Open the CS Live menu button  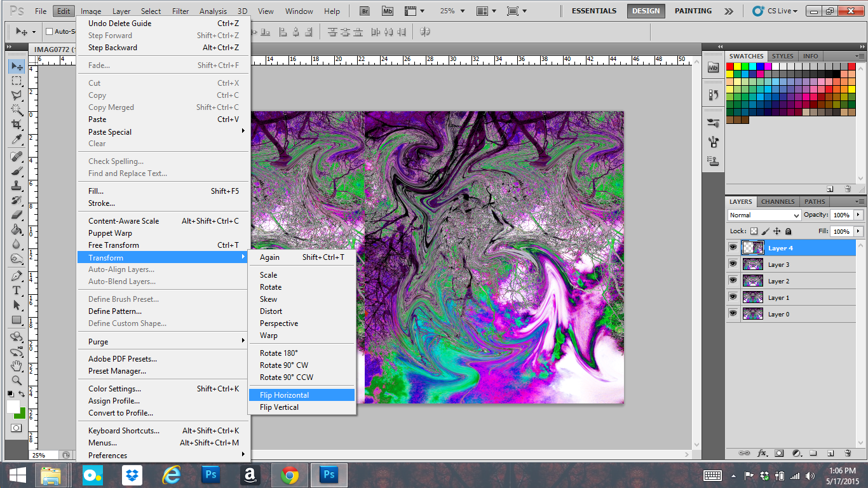774,11
